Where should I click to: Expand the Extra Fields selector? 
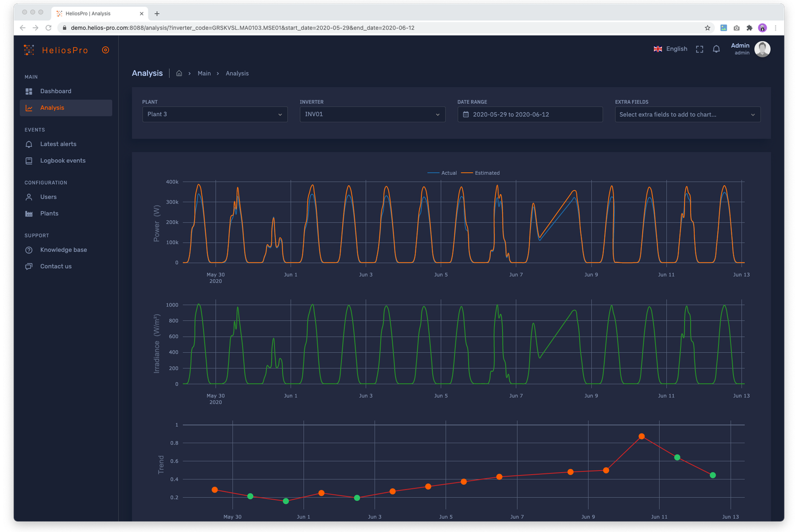click(x=687, y=114)
